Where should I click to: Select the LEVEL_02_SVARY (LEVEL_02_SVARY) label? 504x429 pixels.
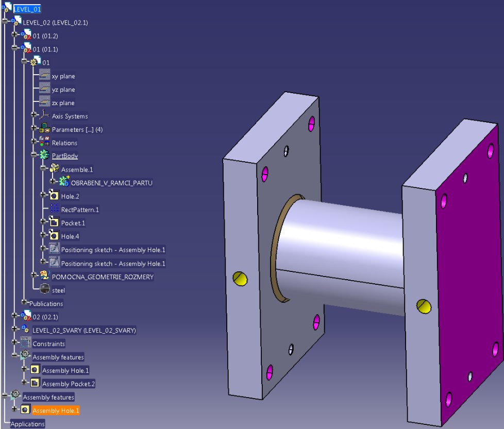(x=84, y=330)
